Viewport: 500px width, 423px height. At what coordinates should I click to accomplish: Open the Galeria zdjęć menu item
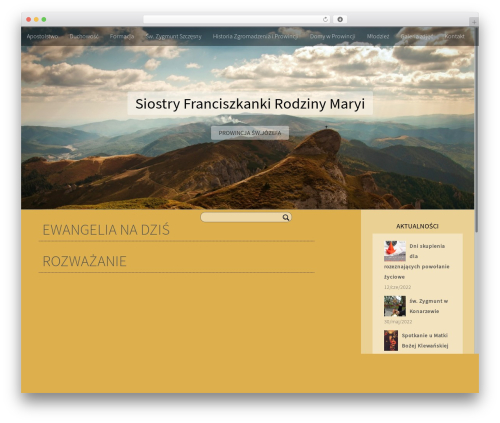[x=417, y=36]
